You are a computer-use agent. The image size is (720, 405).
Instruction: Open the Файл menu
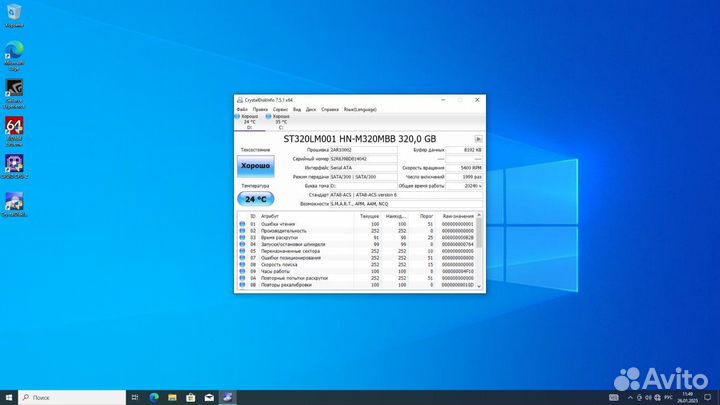coord(242,108)
